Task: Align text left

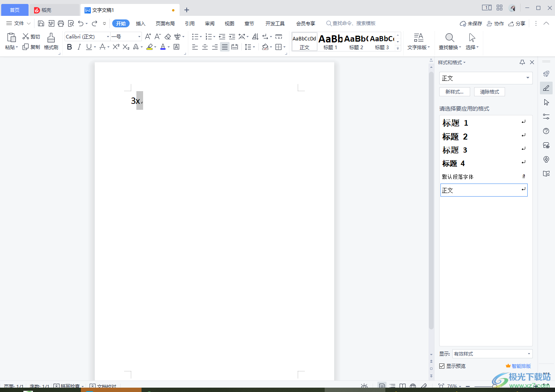Action: coord(195,47)
